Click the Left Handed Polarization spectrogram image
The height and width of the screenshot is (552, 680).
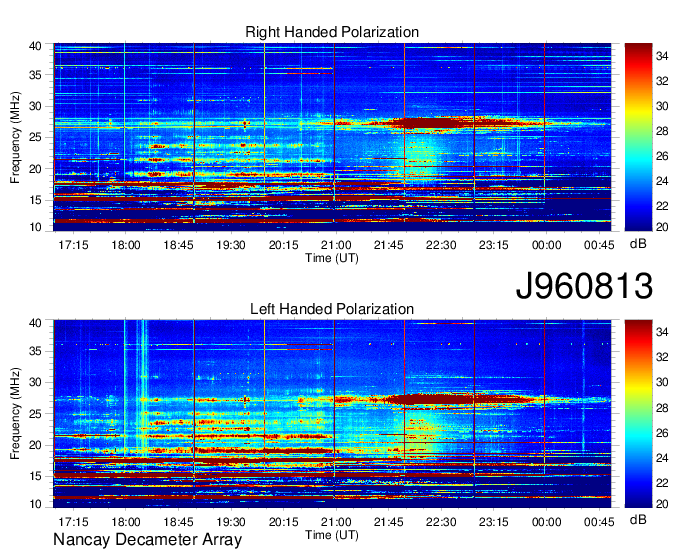332,414
